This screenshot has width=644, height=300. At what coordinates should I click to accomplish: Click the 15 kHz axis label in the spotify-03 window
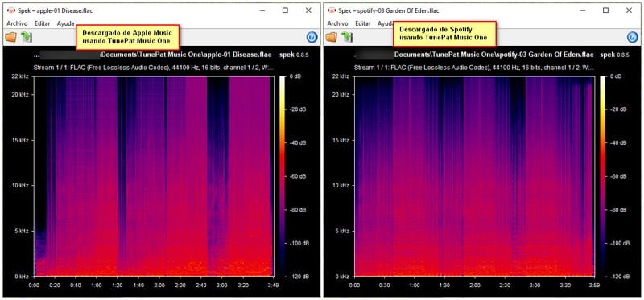341,141
